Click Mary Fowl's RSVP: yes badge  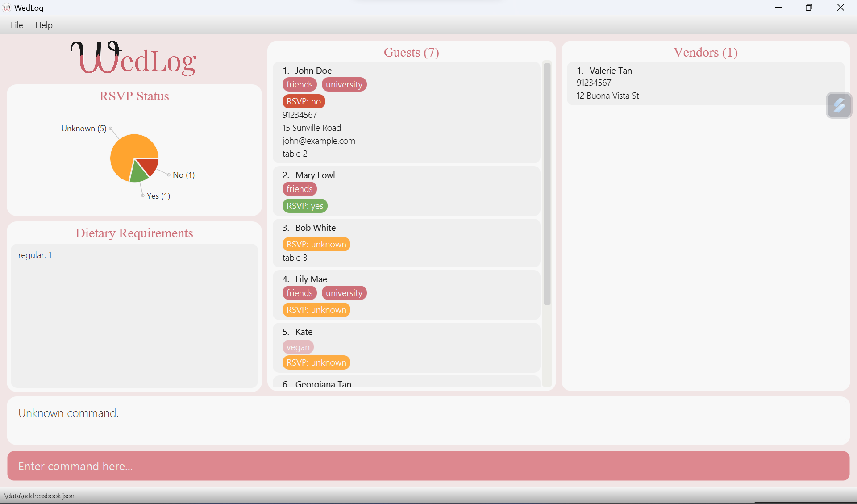click(305, 206)
